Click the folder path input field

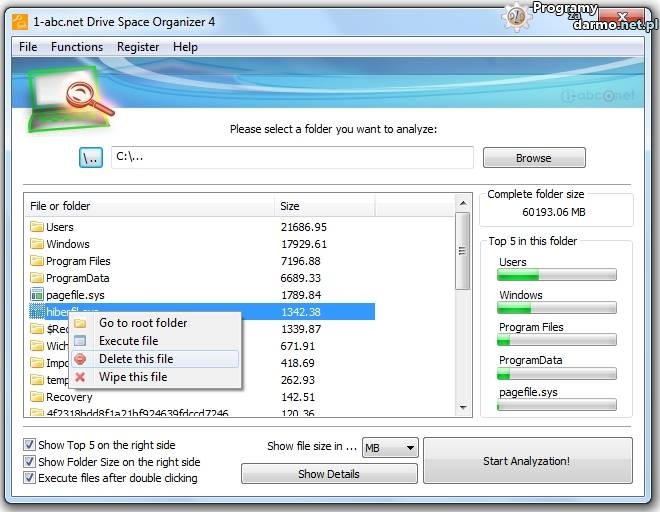point(291,157)
